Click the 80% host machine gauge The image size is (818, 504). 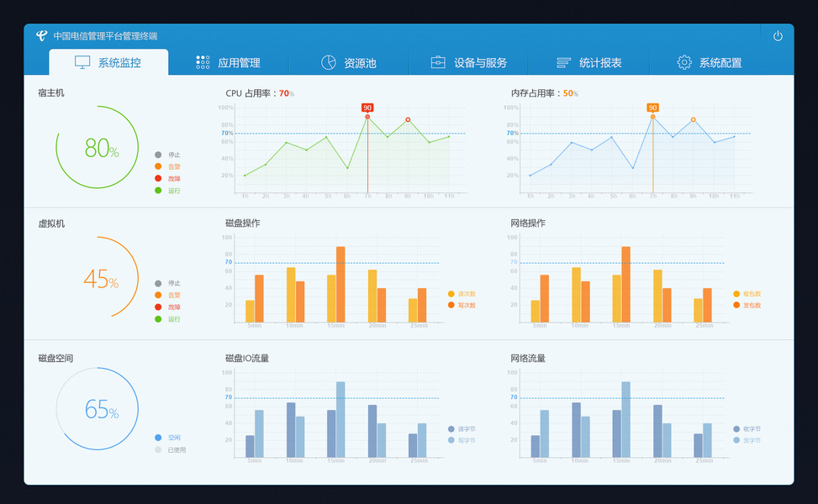(98, 148)
